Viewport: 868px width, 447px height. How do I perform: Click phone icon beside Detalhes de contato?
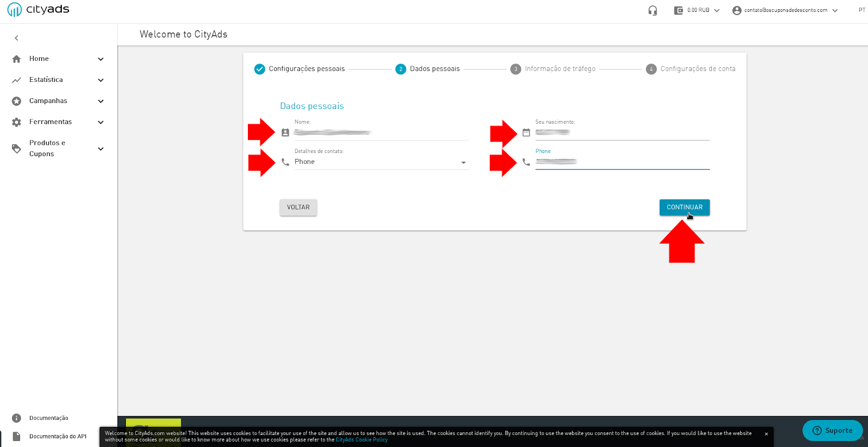[x=285, y=162]
